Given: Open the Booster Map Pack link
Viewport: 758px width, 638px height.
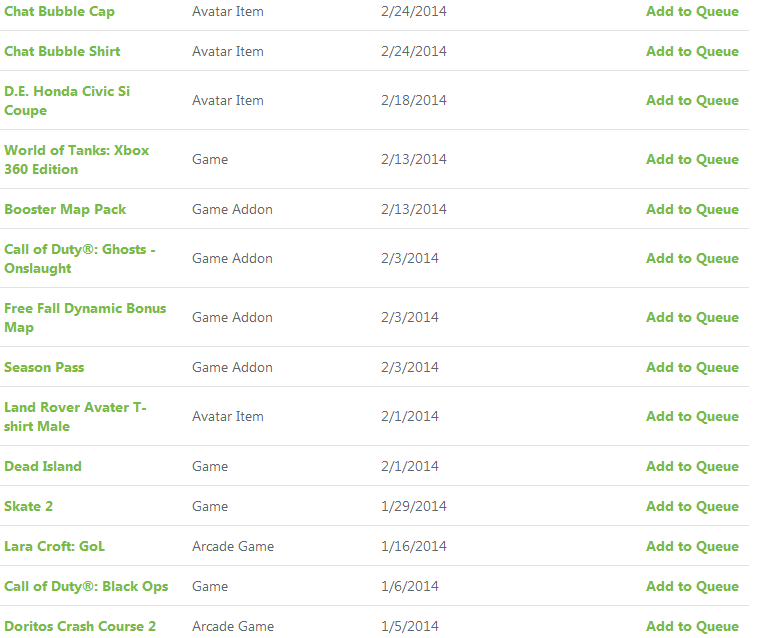Looking at the screenshot, I should [65, 209].
